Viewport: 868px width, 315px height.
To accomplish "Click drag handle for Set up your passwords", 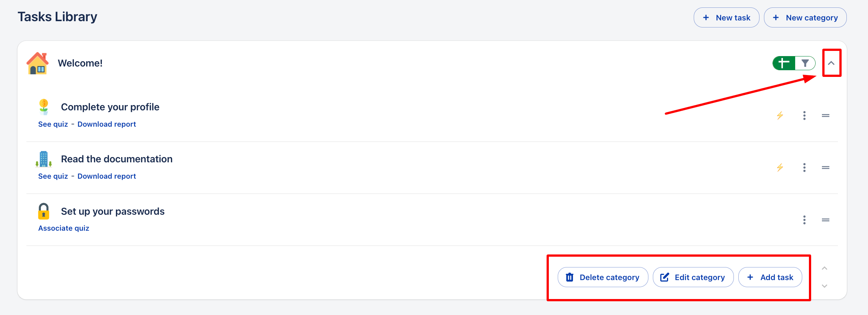I will pos(826,220).
